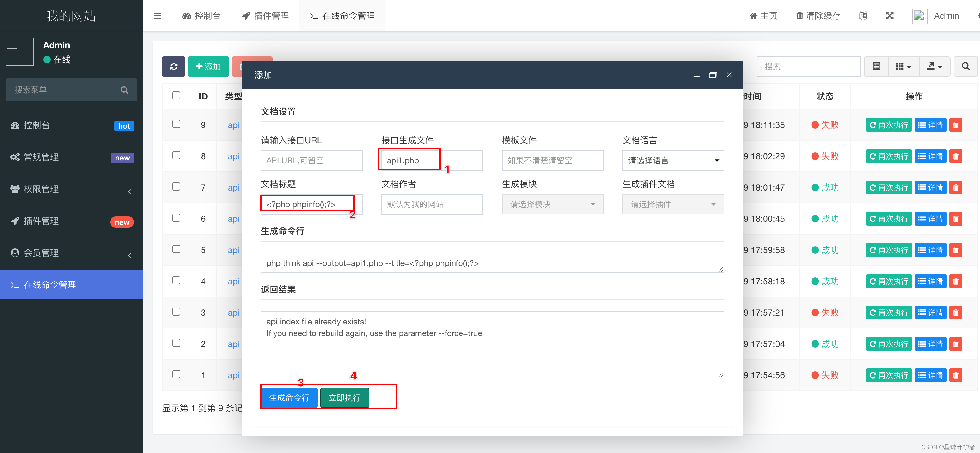Check the checkbox for row ID 7

point(176,186)
